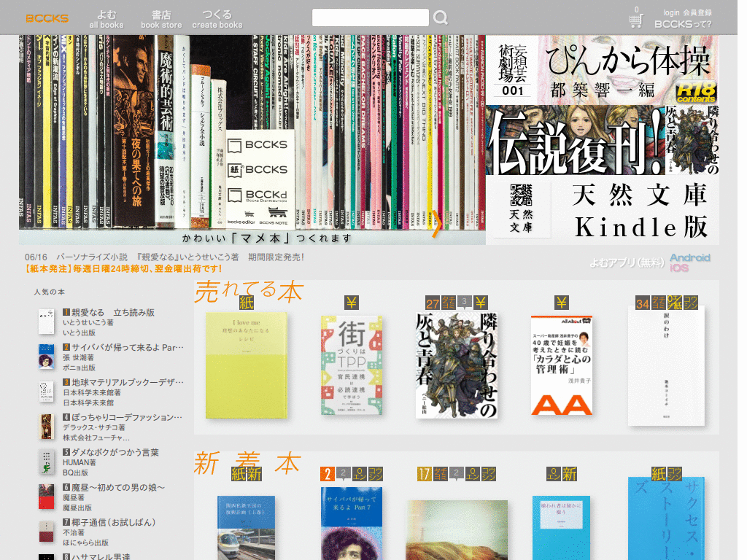Open the ぴんから体操 banner
The image size is (747, 560).
click(602, 70)
